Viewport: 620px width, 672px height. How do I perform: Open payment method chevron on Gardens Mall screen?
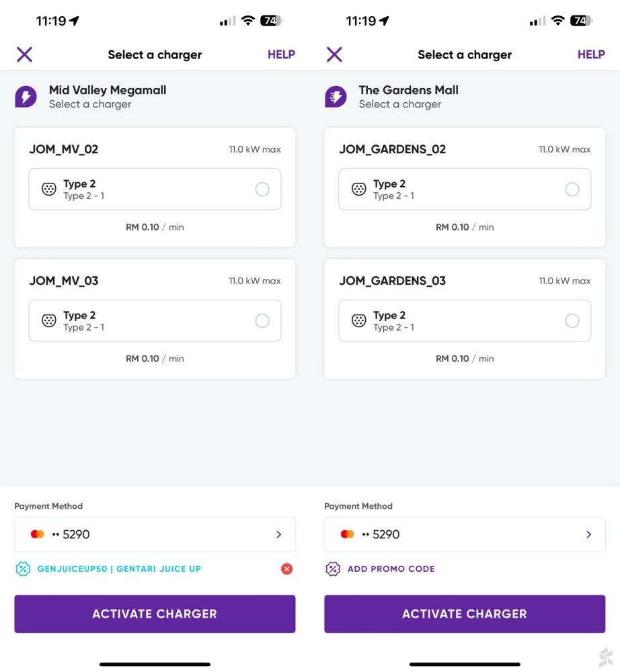click(x=589, y=534)
